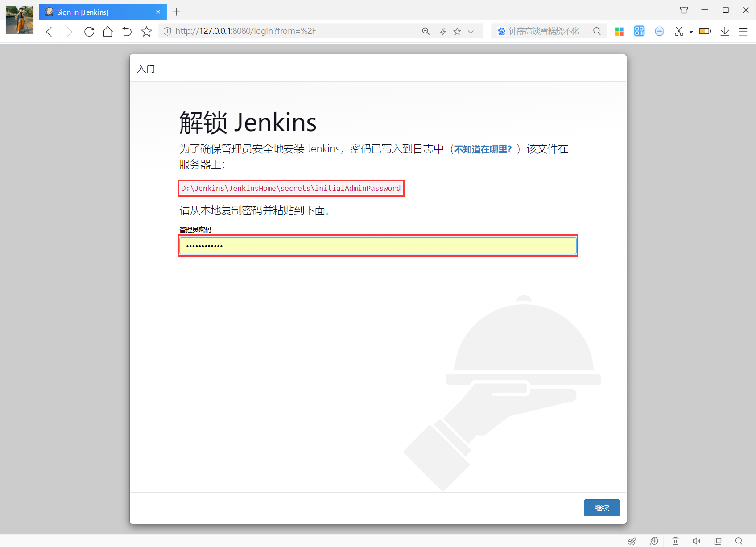This screenshot has height=547, width=756.
Task: Reload the page with the refresh icon
Action: pyautogui.click(x=89, y=32)
